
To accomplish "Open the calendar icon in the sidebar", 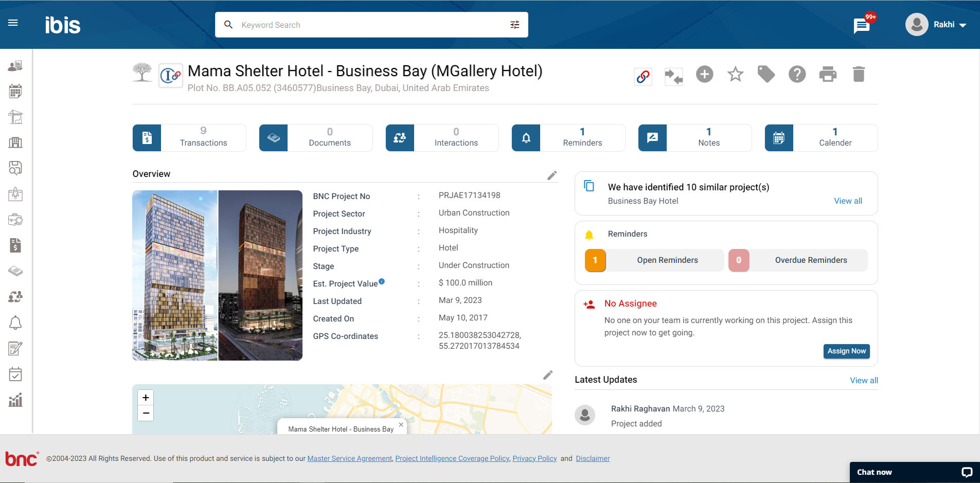I will [x=15, y=91].
